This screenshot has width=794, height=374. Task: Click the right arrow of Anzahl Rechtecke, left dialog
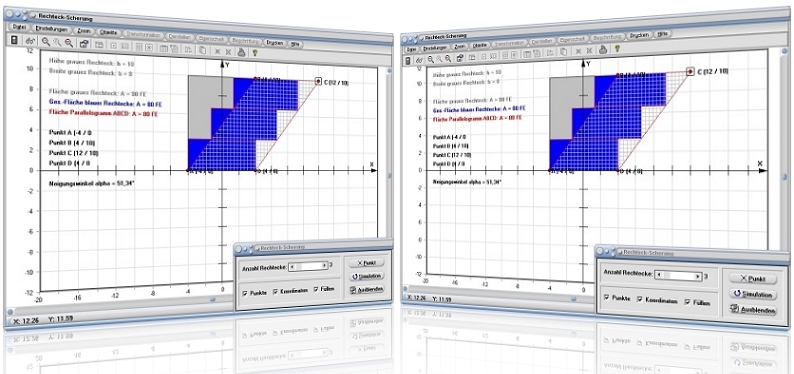324,265
